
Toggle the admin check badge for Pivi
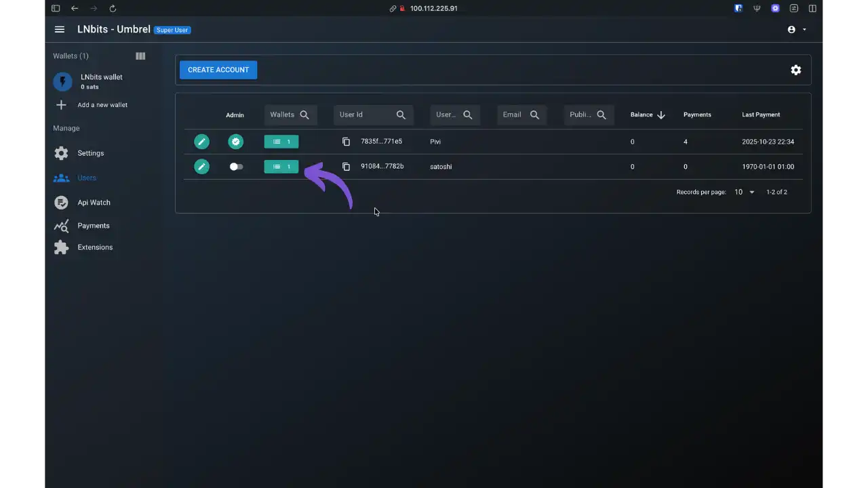pos(235,142)
